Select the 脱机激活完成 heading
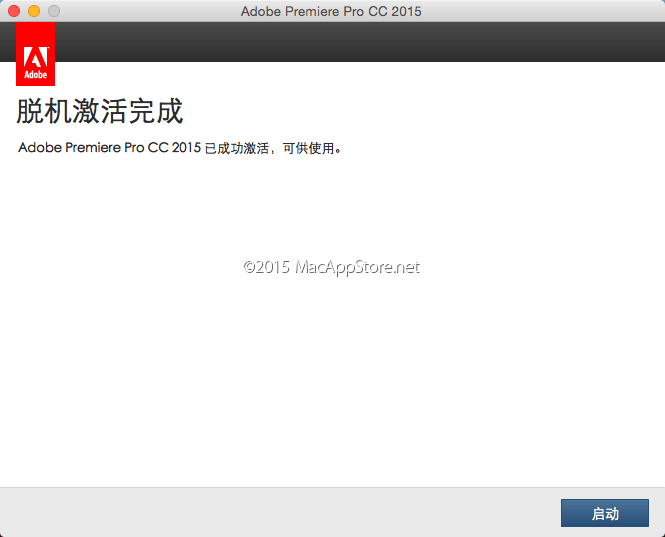Screen dimensions: 665x537 click(100, 111)
